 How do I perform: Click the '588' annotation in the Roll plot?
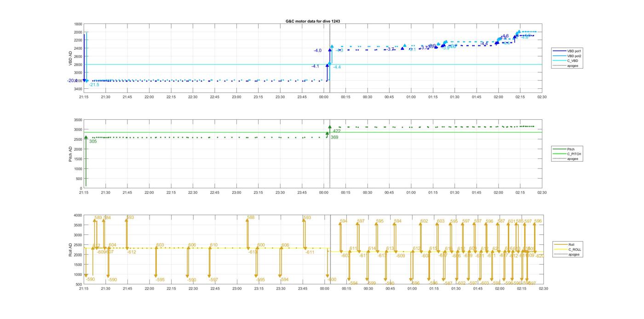251,218
